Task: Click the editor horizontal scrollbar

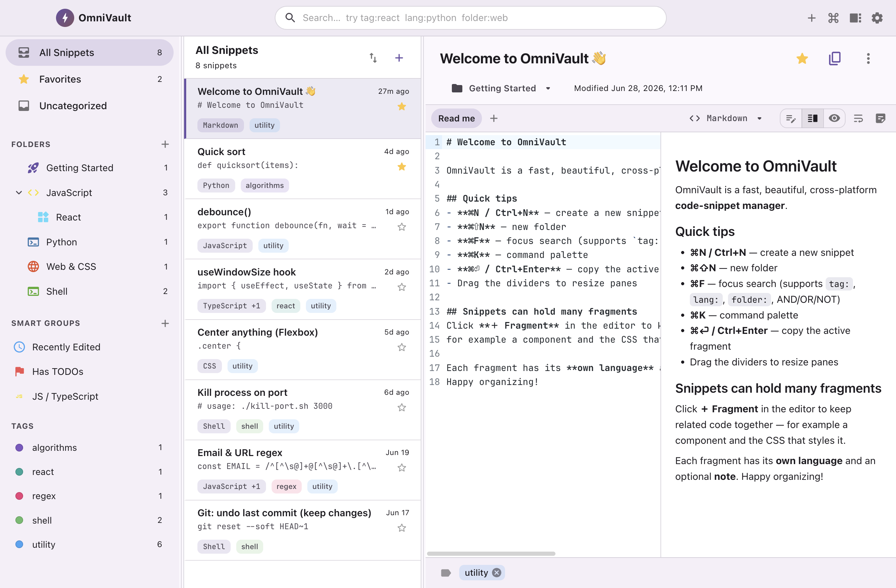Action: 491,553
